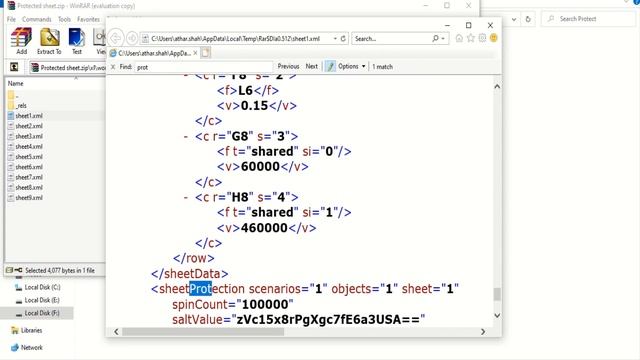Select sheet1.xml in WinRAR list
640x360 pixels.
29,116
